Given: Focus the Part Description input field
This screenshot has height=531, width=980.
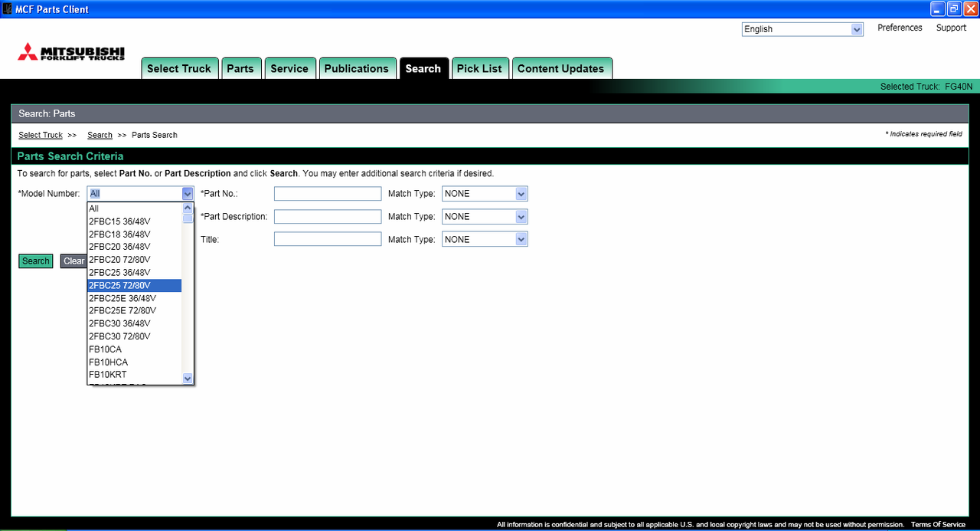Looking at the screenshot, I should point(328,217).
